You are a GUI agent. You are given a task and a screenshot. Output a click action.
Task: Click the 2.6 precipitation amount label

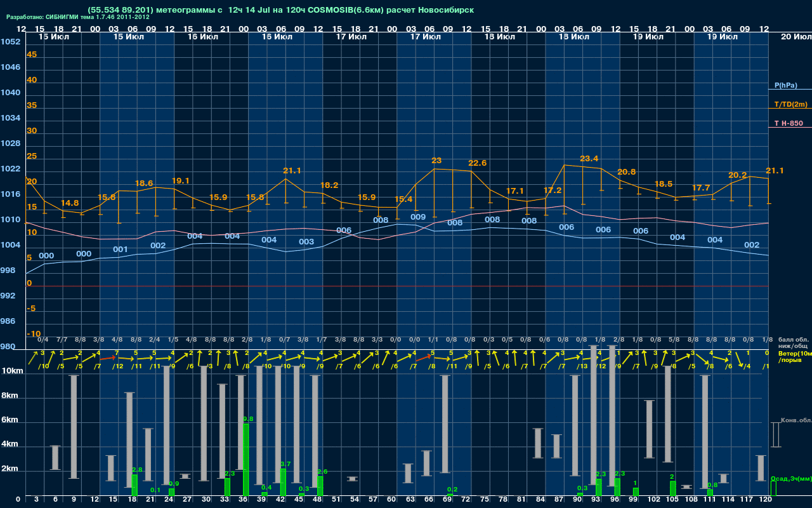pyautogui.click(x=322, y=472)
